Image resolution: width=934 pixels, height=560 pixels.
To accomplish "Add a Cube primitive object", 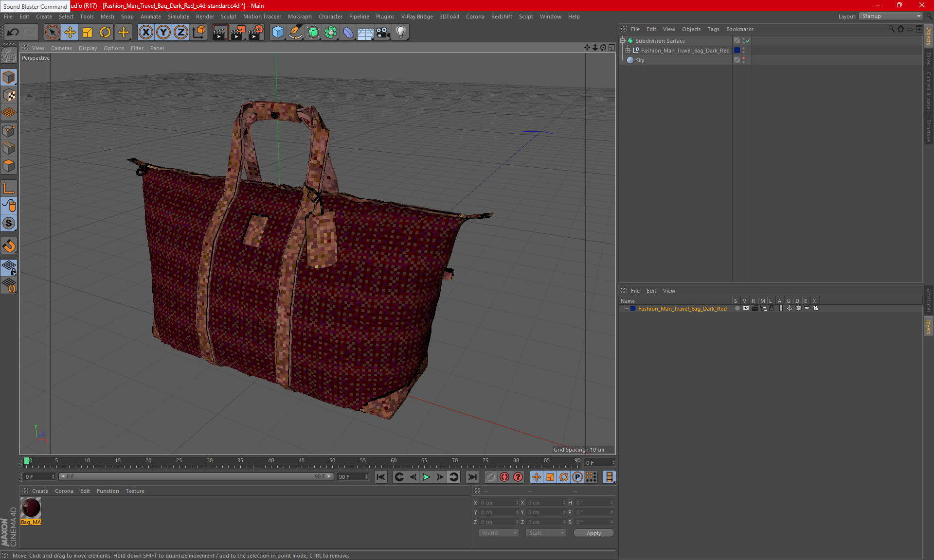I will pyautogui.click(x=278, y=33).
